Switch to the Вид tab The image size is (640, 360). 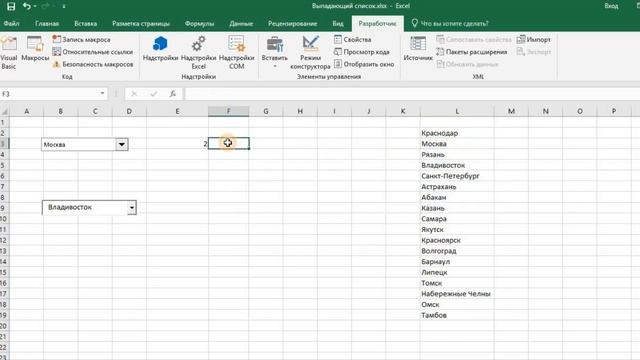pyautogui.click(x=338, y=24)
